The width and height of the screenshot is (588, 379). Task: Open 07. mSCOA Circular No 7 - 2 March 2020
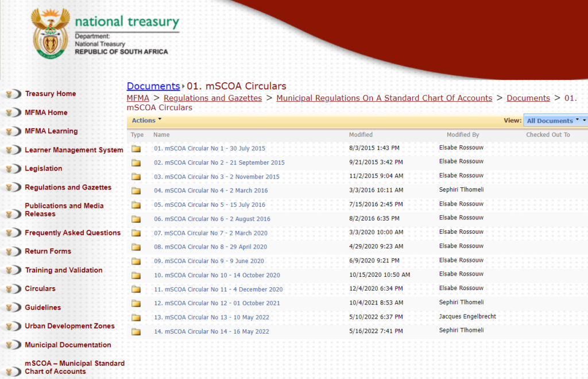click(x=211, y=233)
